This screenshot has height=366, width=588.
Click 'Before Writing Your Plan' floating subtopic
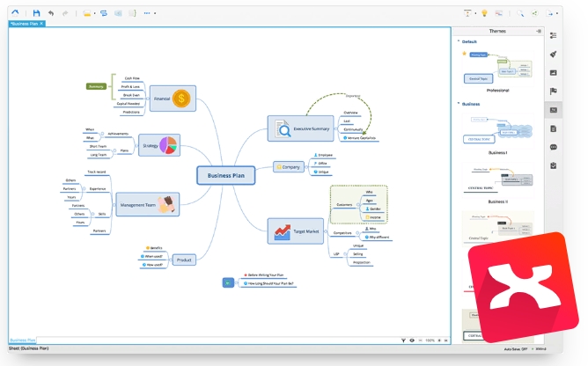click(x=263, y=274)
